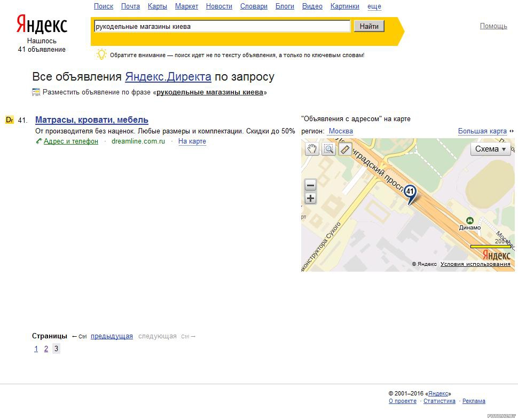Open the О проекте footer link
This screenshot has height=420, width=518.
click(x=402, y=401)
